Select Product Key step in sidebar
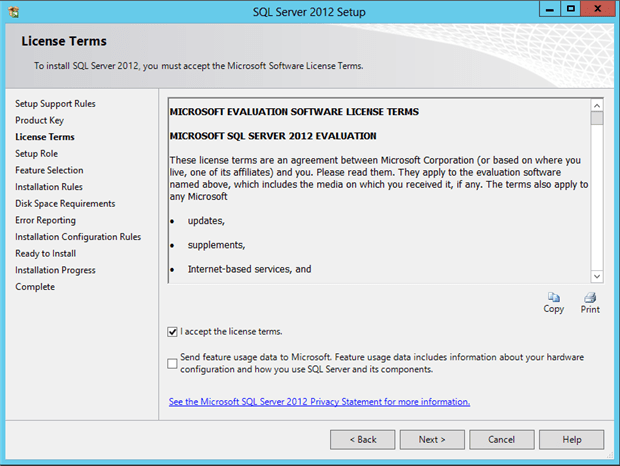The height and width of the screenshot is (466, 620). [x=40, y=120]
